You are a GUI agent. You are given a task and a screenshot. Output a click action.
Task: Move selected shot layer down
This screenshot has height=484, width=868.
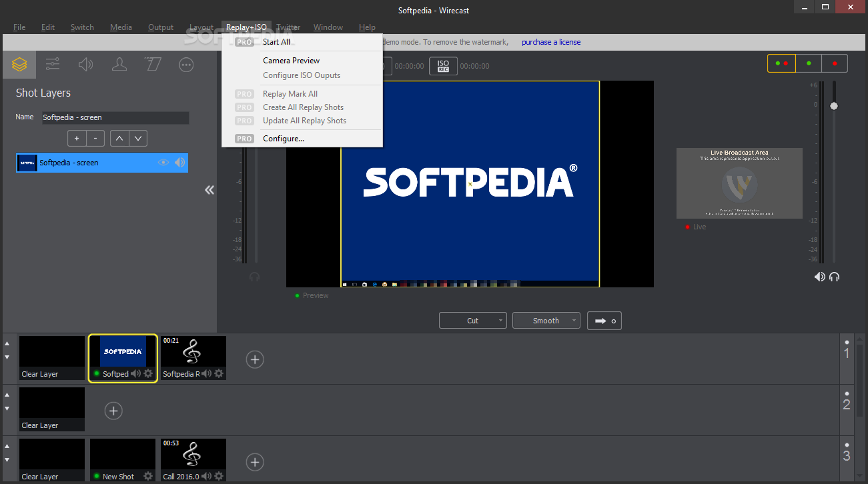tap(138, 139)
